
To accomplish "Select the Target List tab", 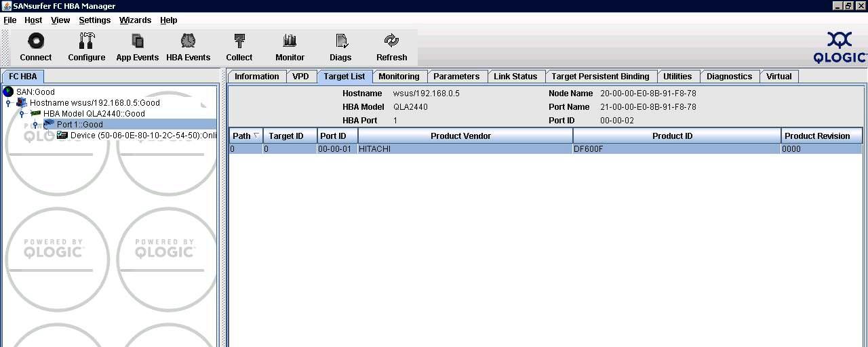I will point(344,76).
